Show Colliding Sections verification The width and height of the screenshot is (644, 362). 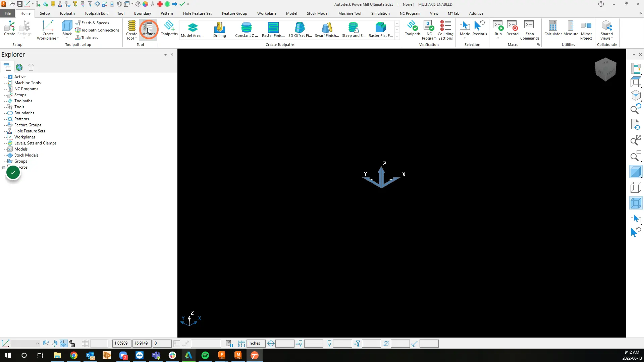coord(445,30)
